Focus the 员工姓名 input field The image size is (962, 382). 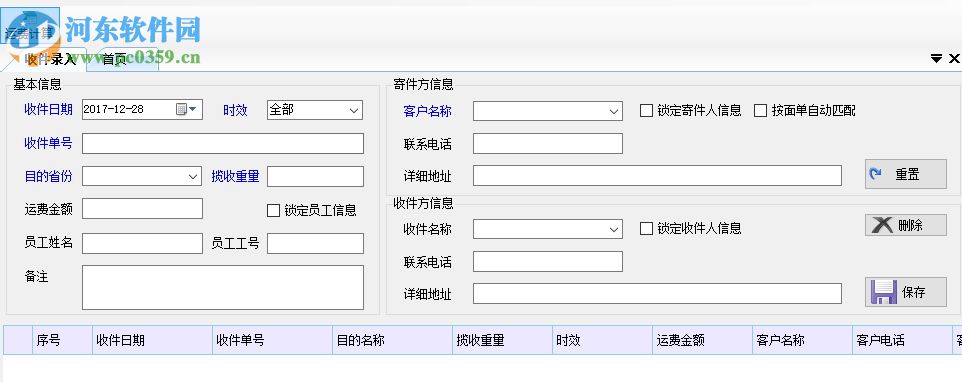(142, 243)
